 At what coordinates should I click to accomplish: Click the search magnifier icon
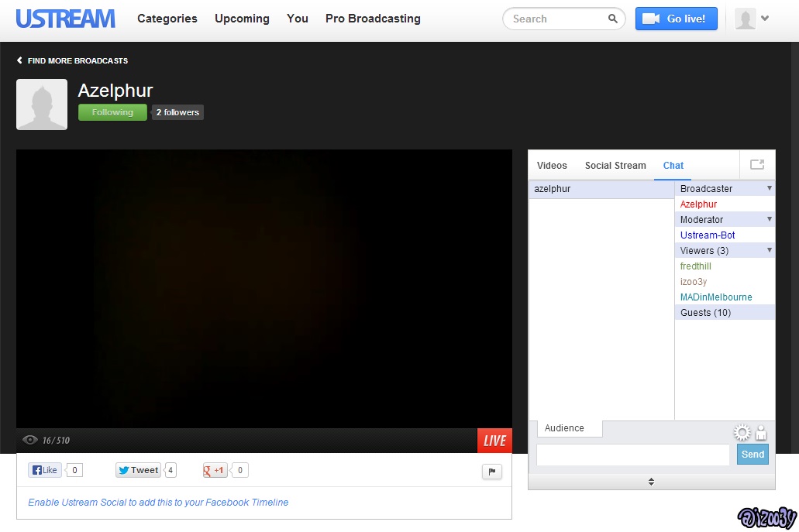coord(612,19)
